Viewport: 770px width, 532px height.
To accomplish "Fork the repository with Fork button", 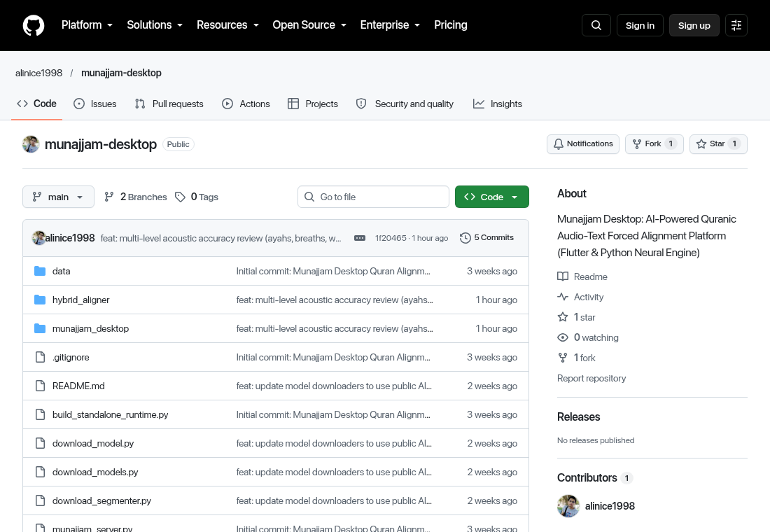I will point(654,144).
